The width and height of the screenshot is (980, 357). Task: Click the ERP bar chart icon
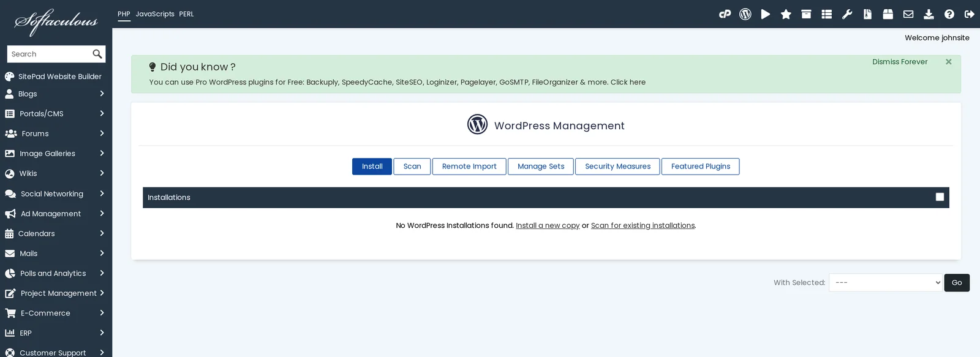(x=10, y=333)
